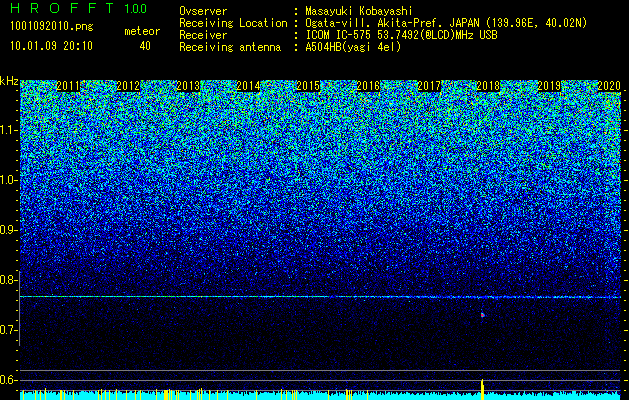Click the 'Receiving antenna' label
The width and height of the screenshot is (629, 400).
pos(230,47)
